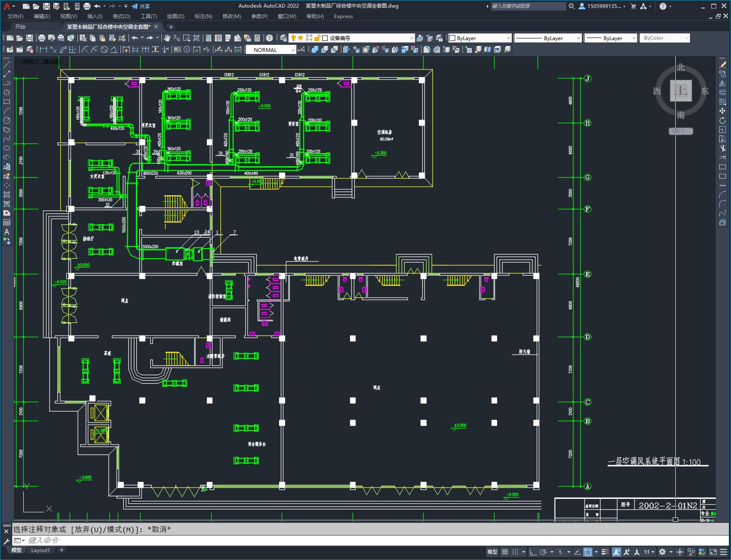Open the layer dropdown showing 设备编号
Viewport: 731px width, 560px height.
click(351, 38)
